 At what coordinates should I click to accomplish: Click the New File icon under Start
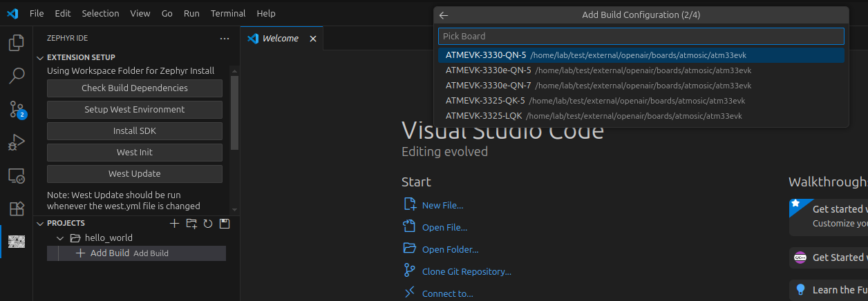coord(410,204)
